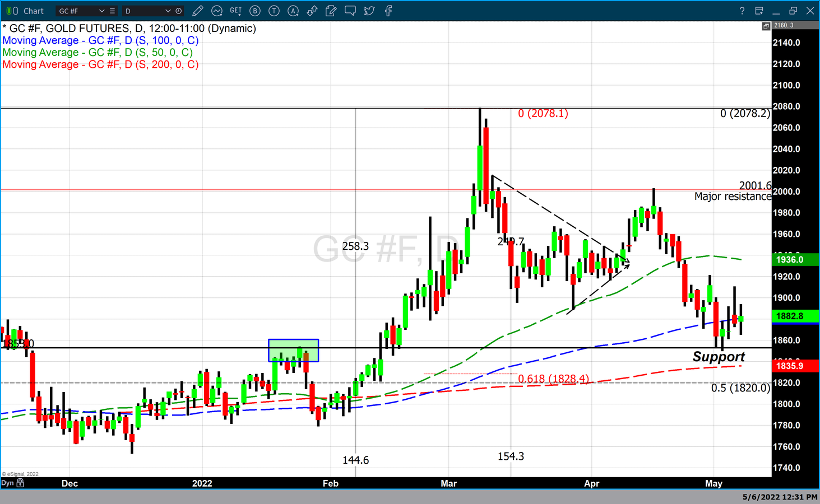Click the time template clock icon
The width and height of the screenshot is (820, 504).
click(179, 11)
